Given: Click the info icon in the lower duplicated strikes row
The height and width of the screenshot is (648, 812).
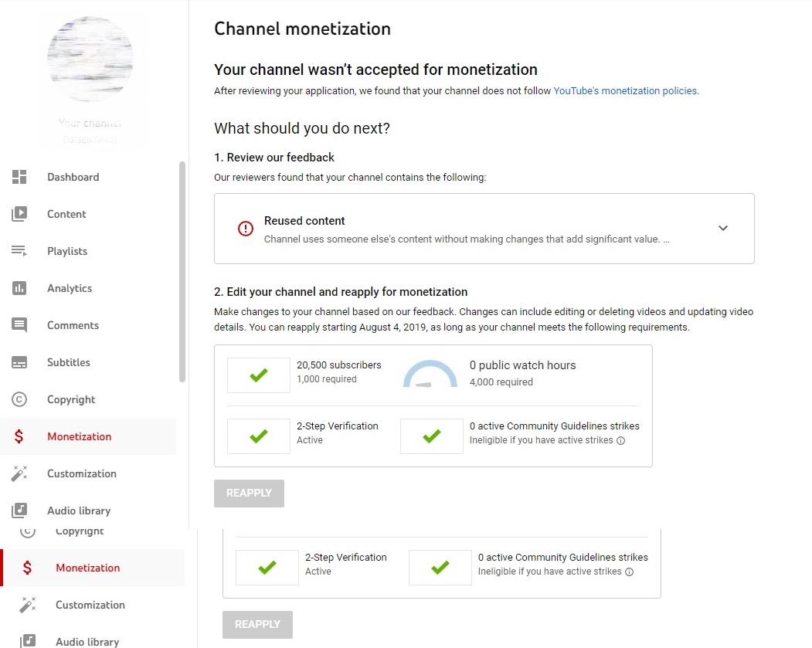Looking at the screenshot, I should [x=629, y=572].
